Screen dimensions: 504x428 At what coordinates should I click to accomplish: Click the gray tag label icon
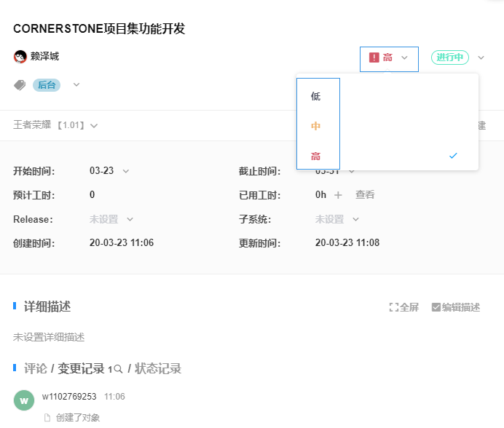[x=20, y=85]
